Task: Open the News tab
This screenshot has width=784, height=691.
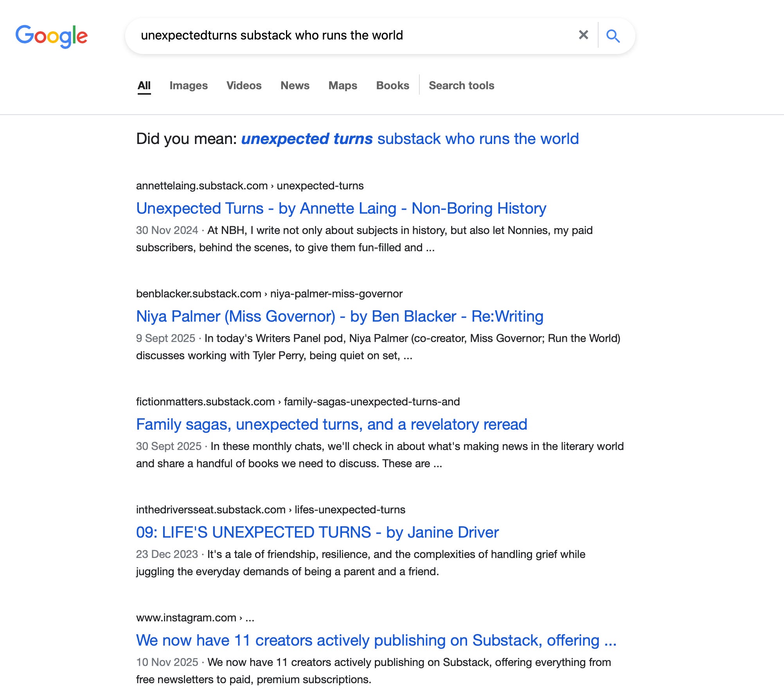Action: point(295,85)
